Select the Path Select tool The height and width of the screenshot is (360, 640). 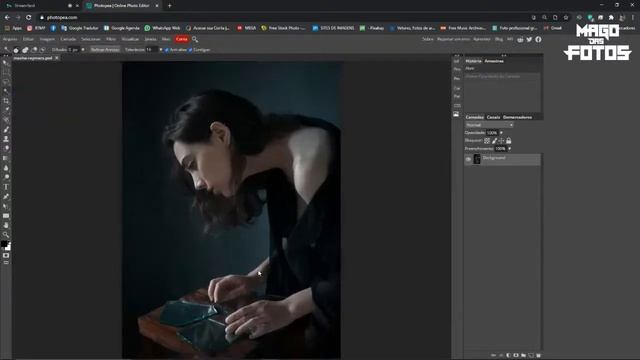6,206
